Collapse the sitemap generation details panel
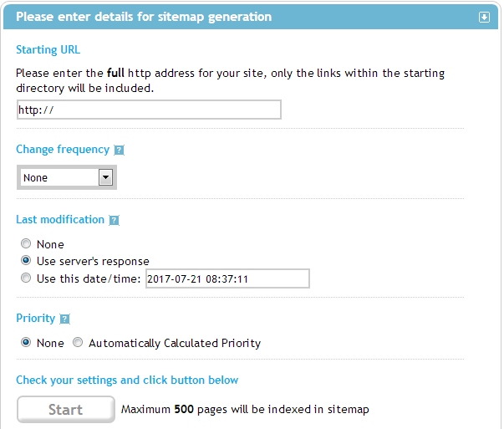Viewport: 504px width, 429px height. [484, 17]
